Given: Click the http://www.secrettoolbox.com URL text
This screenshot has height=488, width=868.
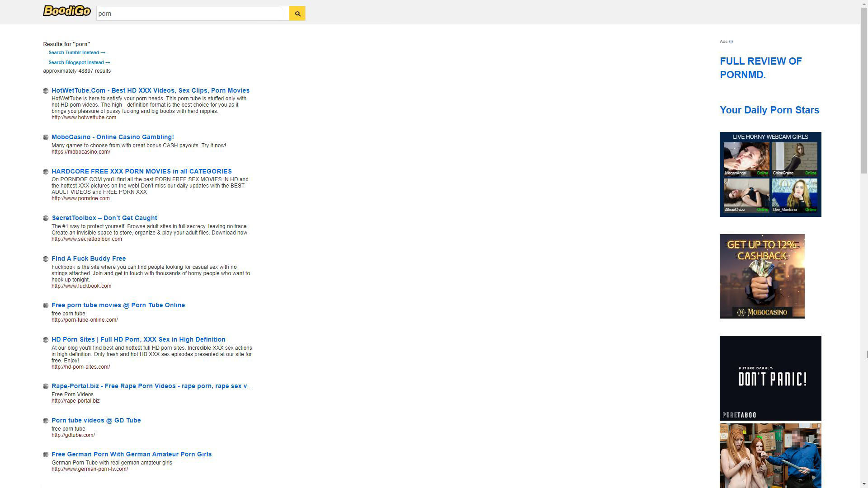Looking at the screenshot, I should point(87,239).
